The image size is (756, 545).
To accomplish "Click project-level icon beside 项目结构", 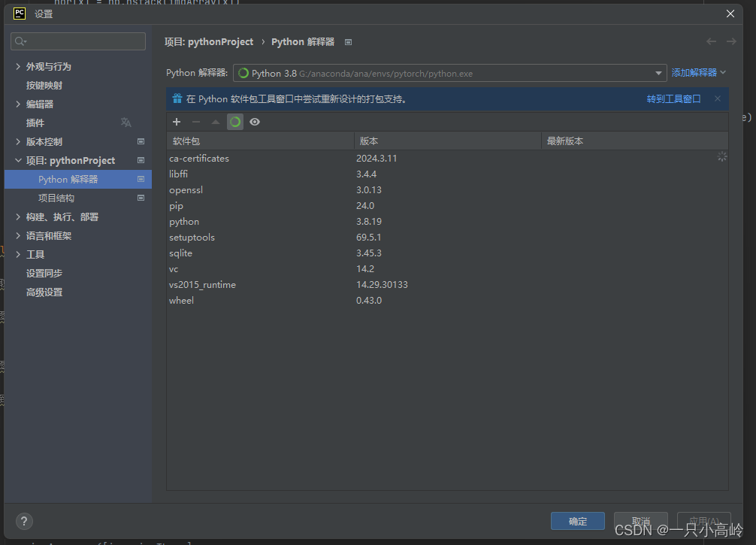I will (141, 198).
